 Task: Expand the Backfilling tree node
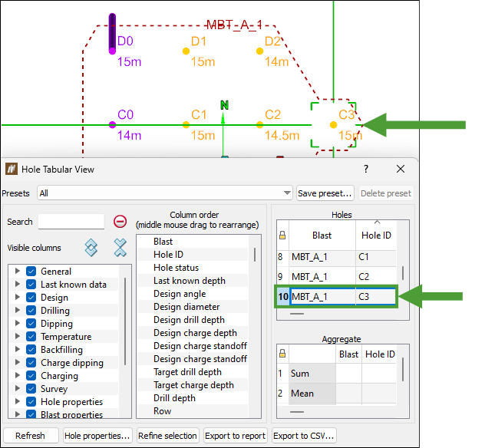click(18, 349)
